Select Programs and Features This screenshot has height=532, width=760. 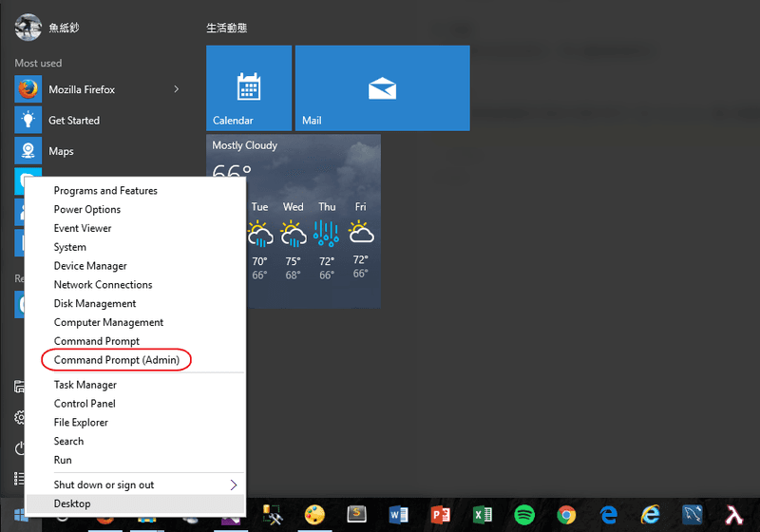click(105, 190)
